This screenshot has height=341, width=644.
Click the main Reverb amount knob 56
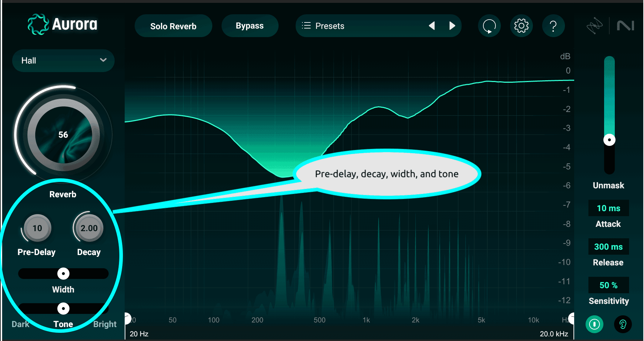coord(63,135)
